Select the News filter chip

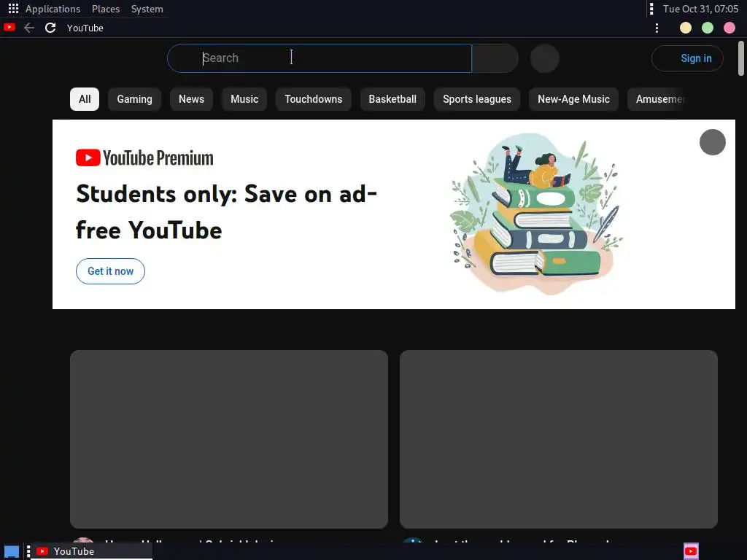pos(191,99)
